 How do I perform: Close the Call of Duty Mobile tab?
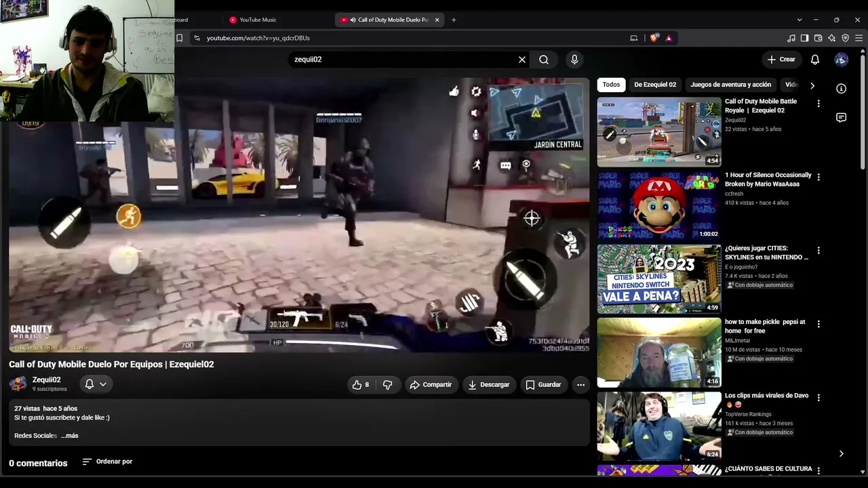[437, 20]
